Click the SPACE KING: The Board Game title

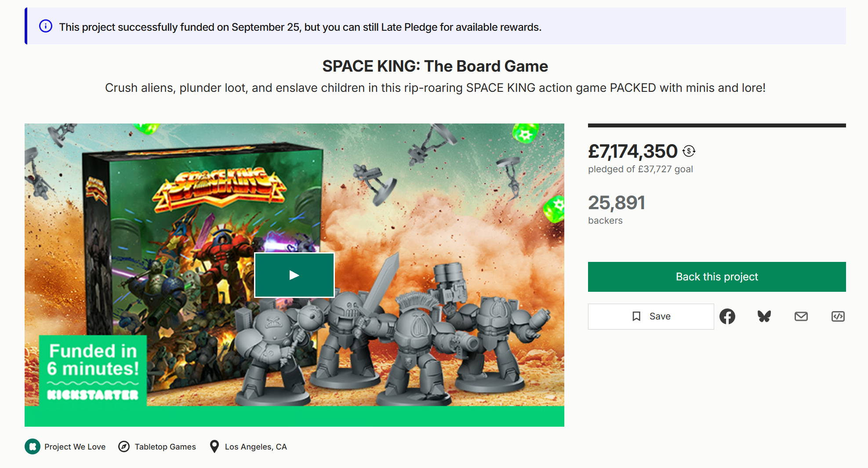tap(435, 66)
